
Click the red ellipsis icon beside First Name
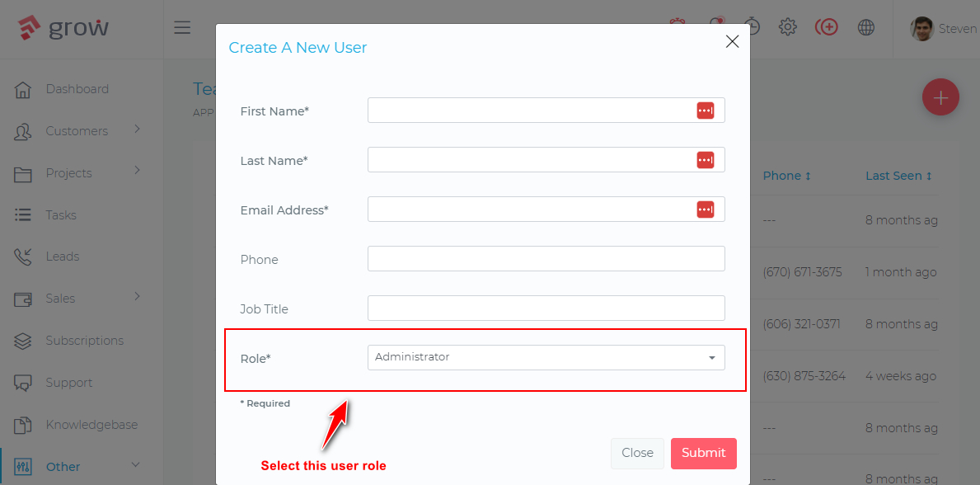pos(706,110)
